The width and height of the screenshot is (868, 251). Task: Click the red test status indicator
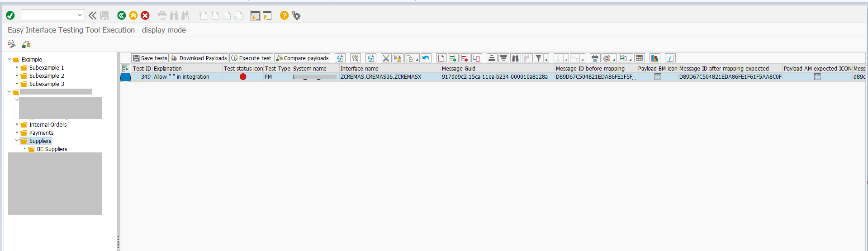tap(243, 77)
